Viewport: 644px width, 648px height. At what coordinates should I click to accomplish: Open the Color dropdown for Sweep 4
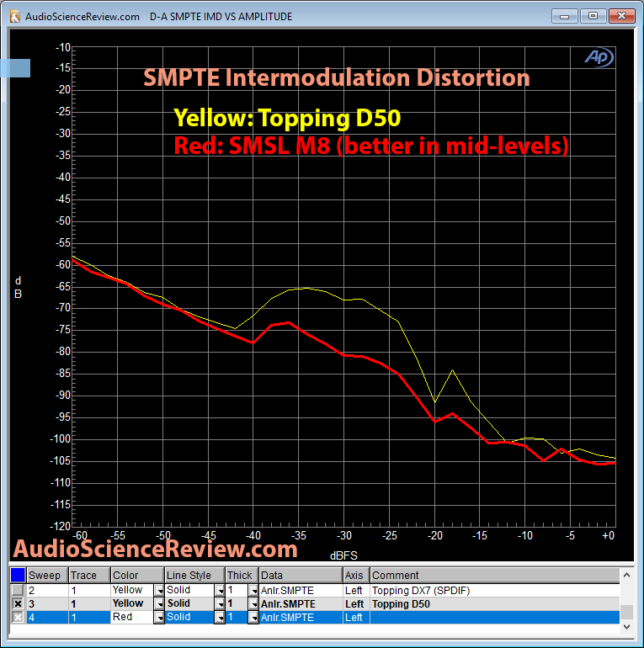pyautogui.click(x=159, y=618)
